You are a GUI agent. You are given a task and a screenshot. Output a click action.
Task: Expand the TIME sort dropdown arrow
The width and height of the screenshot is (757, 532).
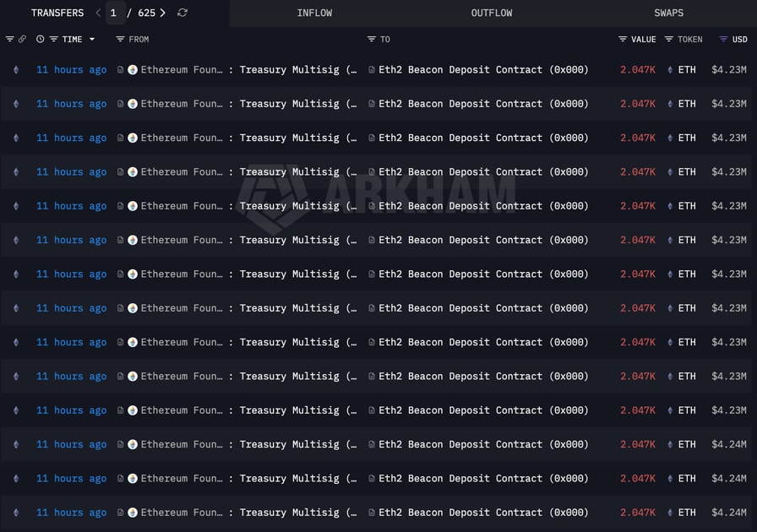pyautogui.click(x=92, y=40)
